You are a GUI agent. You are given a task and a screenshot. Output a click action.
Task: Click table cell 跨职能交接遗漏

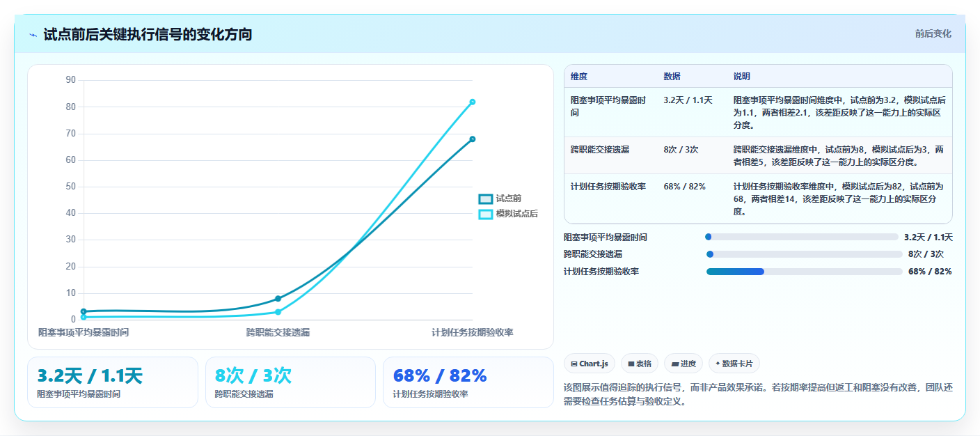pos(610,155)
